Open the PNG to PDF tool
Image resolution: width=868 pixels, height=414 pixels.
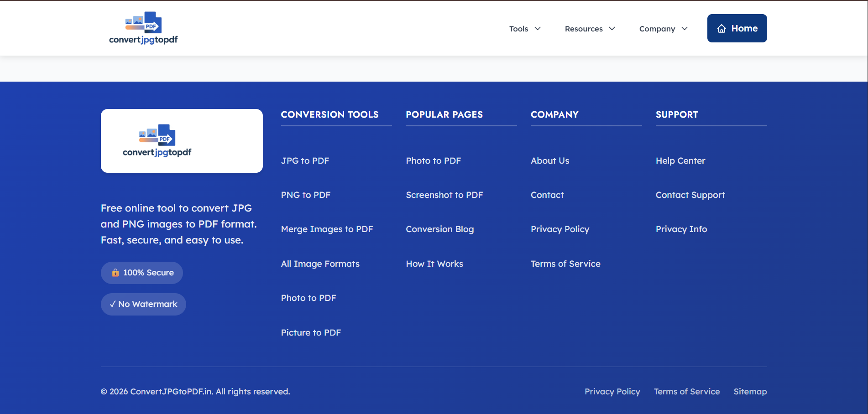[305, 195]
